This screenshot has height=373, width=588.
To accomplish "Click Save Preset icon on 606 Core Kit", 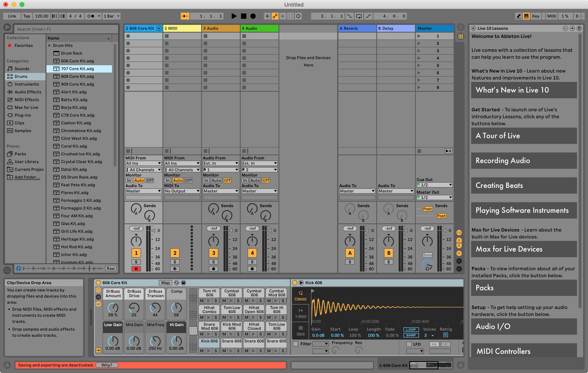I will click(x=183, y=283).
